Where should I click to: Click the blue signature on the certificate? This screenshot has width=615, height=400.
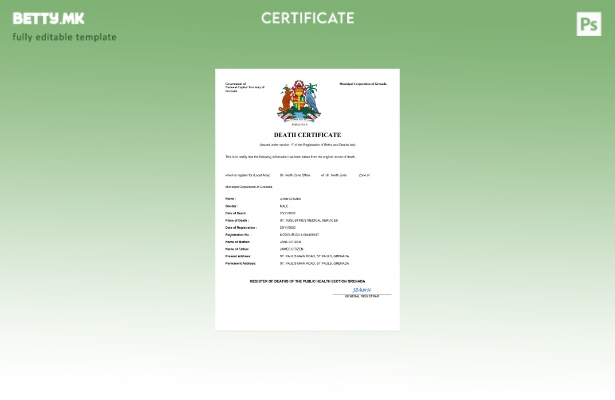[x=361, y=290]
